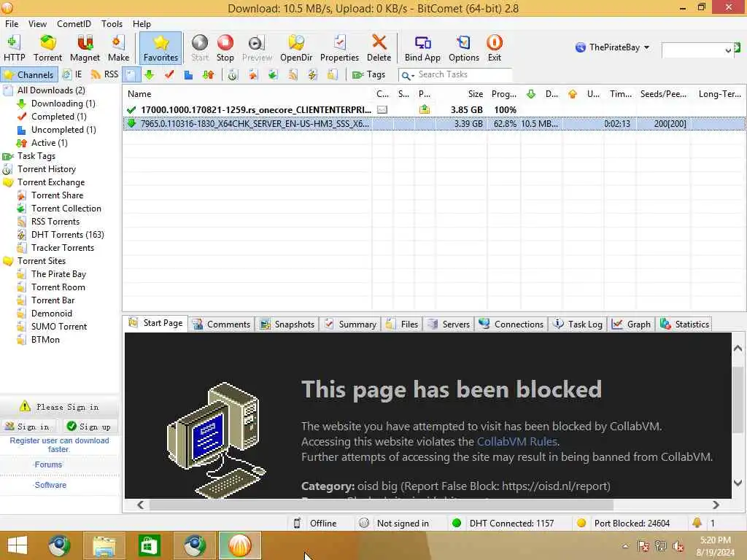Exit BitComet using the Exit icon

(x=495, y=48)
